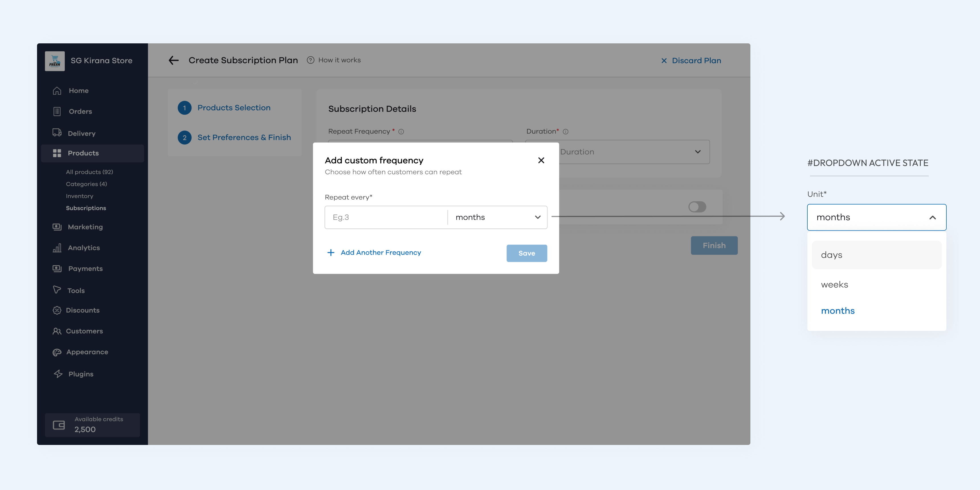Viewport: 980px width, 490px height.
Task: Click Add Another Frequency link
Action: [x=374, y=252]
